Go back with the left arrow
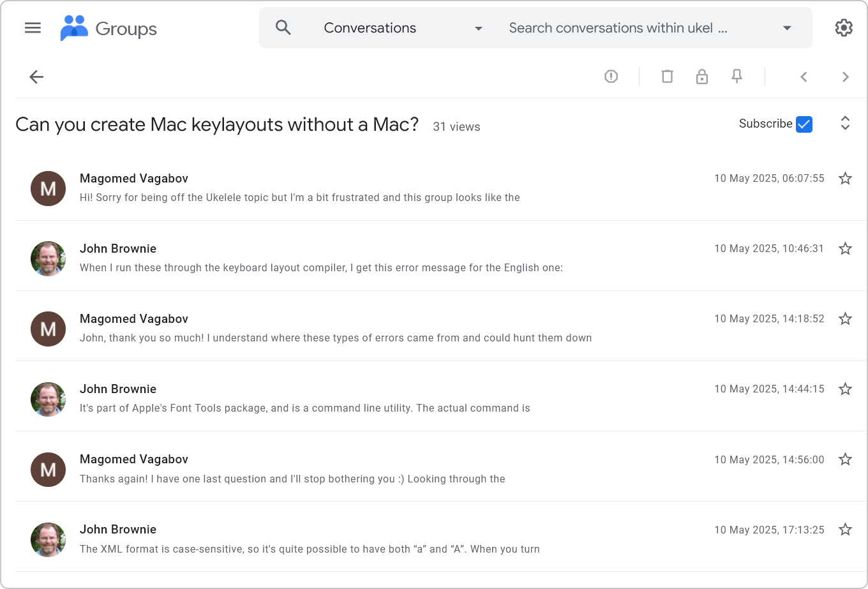The height and width of the screenshot is (589, 868). tap(36, 77)
